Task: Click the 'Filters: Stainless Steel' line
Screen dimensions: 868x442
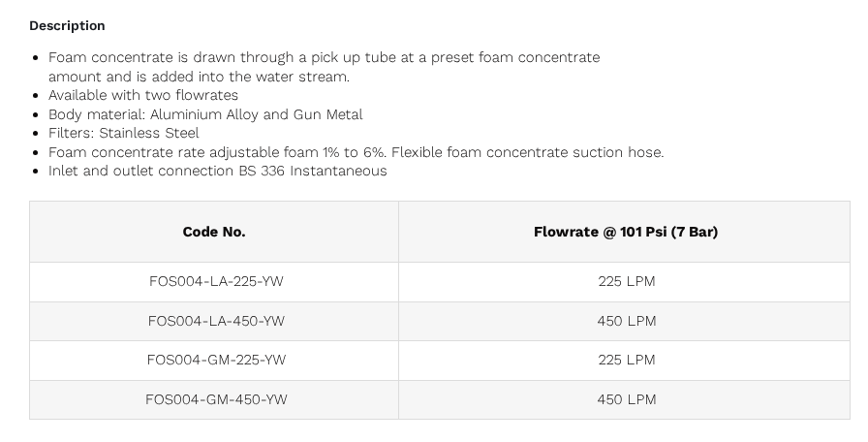Action: pyautogui.click(x=124, y=133)
